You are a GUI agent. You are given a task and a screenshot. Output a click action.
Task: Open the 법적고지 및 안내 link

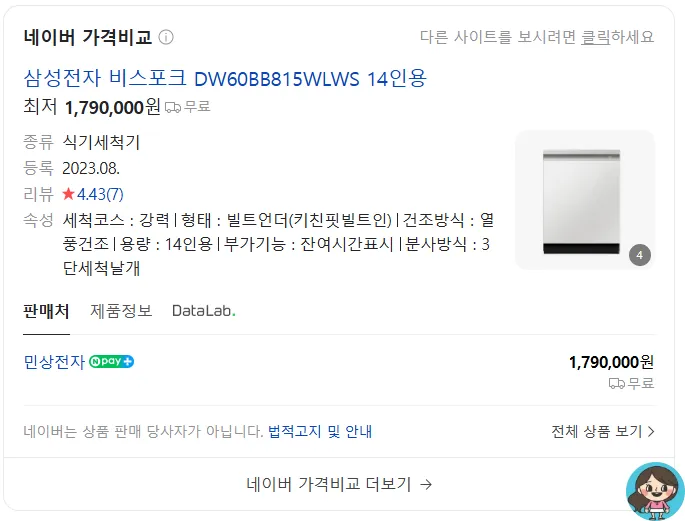click(x=320, y=431)
